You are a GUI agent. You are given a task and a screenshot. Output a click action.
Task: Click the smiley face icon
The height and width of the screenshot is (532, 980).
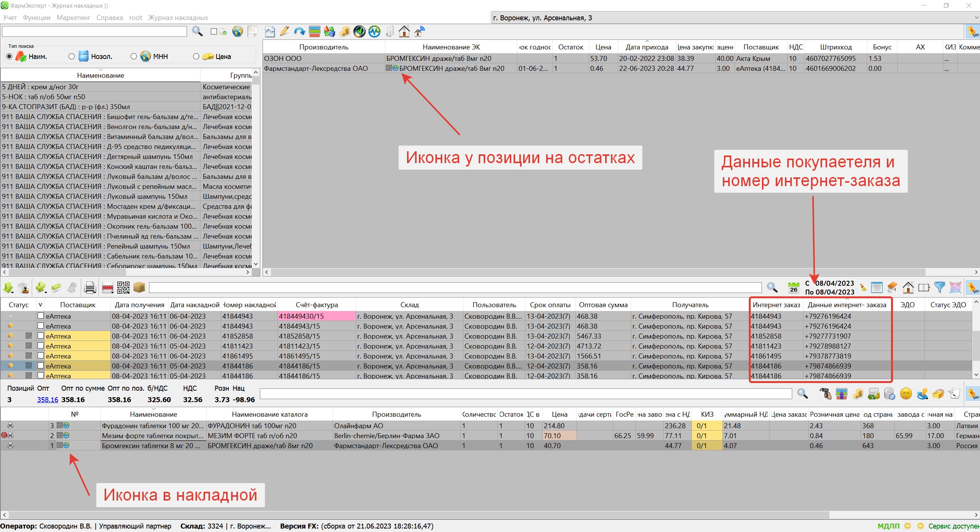[906, 393]
